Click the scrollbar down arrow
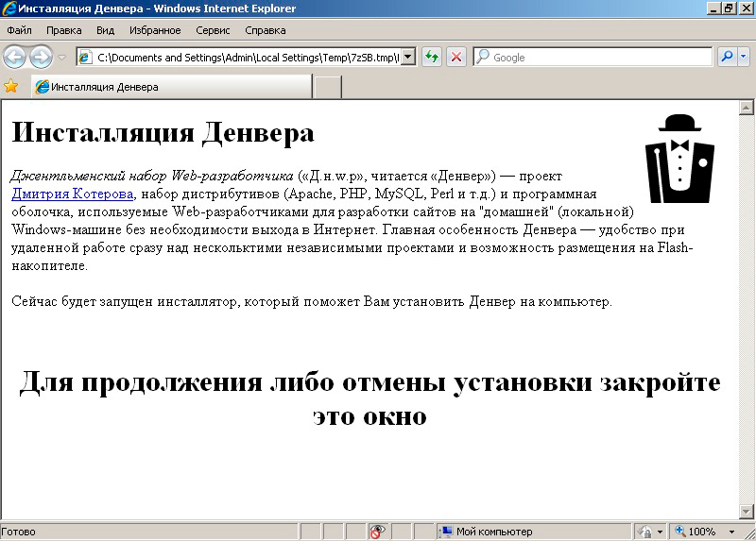Image resolution: width=756 pixels, height=541 pixels. pyautogui.click(x=746, y=511)
